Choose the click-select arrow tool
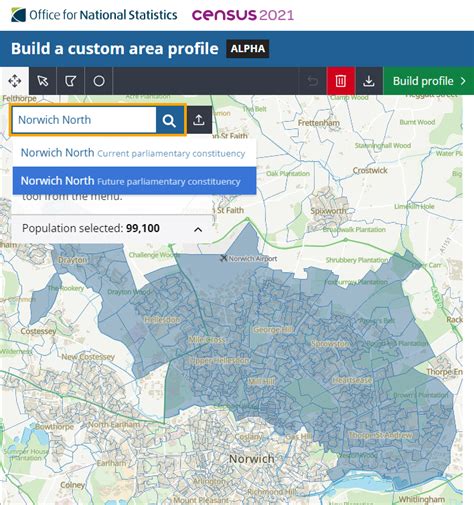Image resolution: width=474 pixels, height=505 pixels. [x=43, y=81]
